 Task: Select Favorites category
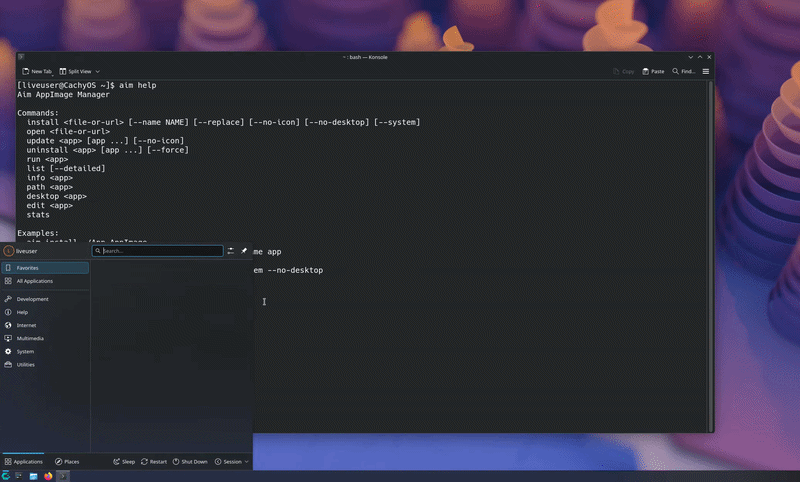(x=45, y=268)
